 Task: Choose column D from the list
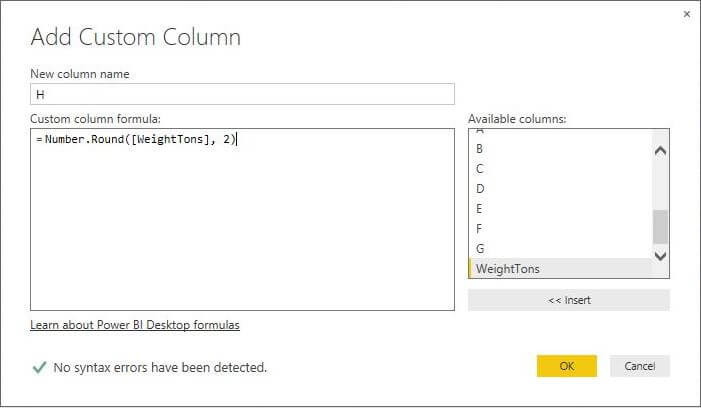coord(480,188)
